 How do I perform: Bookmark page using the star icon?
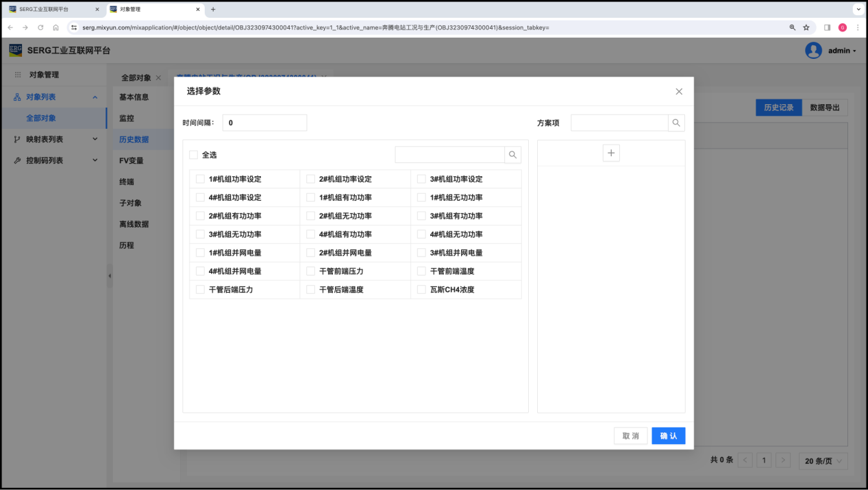click(806, 27)
